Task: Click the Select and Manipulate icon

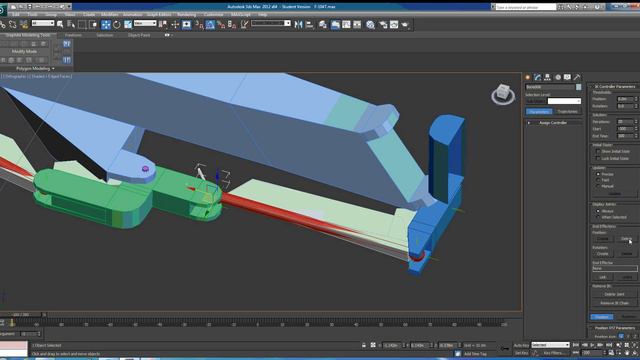Action: pyautogui.click(x=175, y=24)
